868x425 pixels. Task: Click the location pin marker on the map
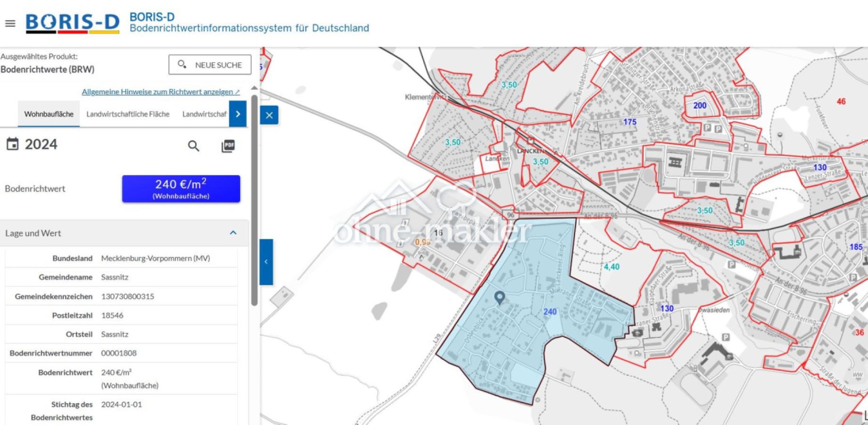500,297
